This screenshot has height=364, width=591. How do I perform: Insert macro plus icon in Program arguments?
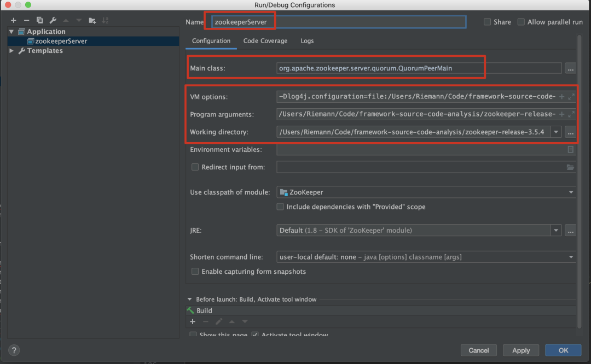tap(561, 114)
